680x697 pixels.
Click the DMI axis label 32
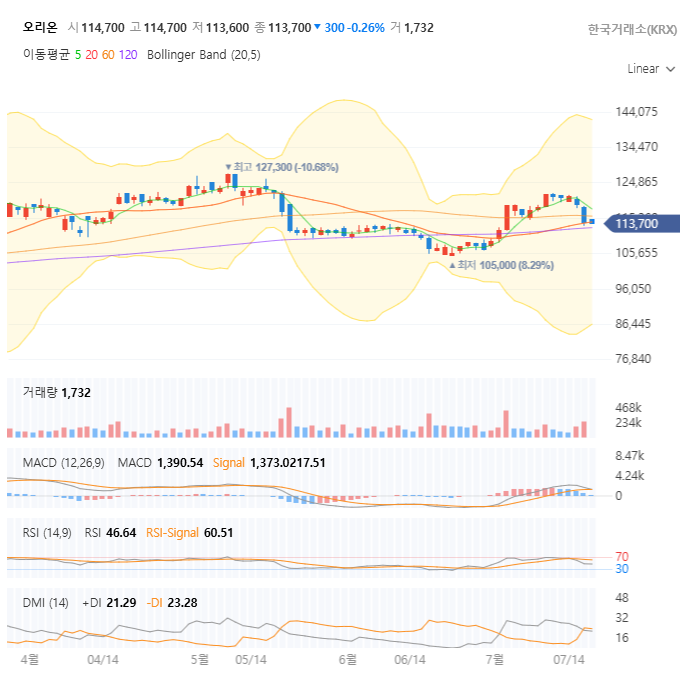622,618
